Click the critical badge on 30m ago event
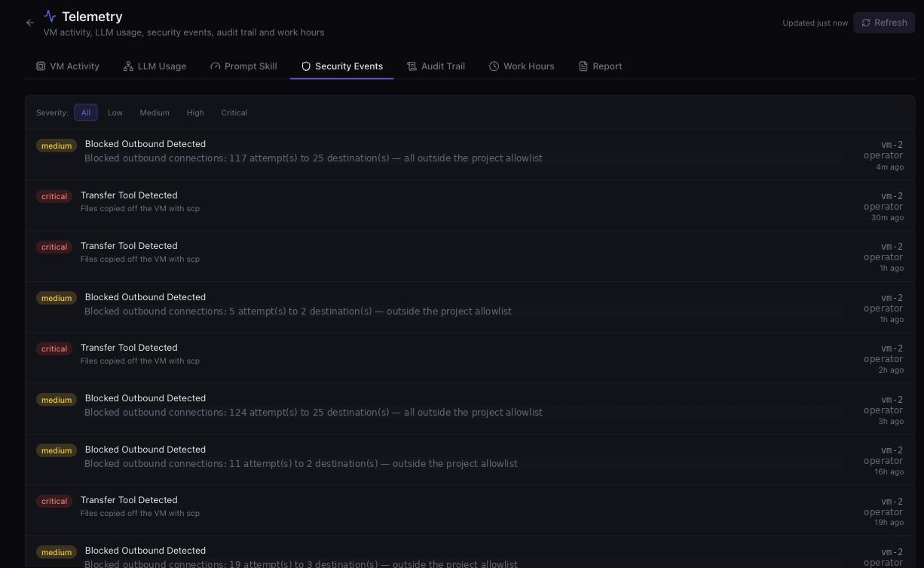The height and width of the screenshot is (568, 924). click(54, 196)
